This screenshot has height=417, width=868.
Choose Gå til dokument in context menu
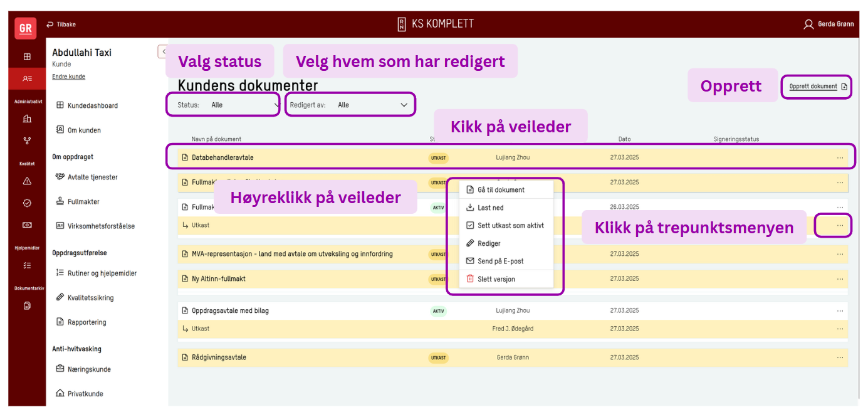(x=506, y=189)
